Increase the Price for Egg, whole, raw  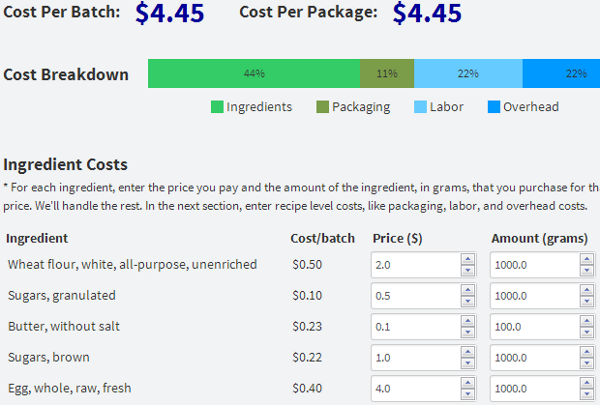pos(467,383)
